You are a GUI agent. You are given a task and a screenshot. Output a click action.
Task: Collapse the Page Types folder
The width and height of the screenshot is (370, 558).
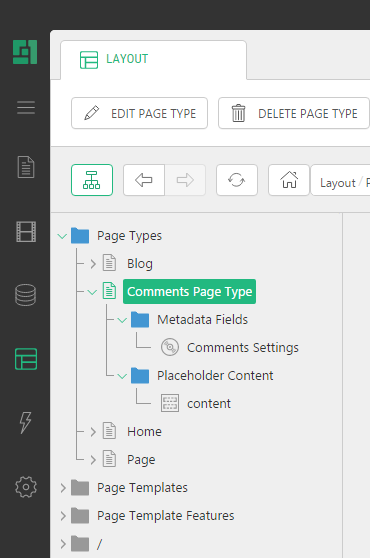pos(62,236)
